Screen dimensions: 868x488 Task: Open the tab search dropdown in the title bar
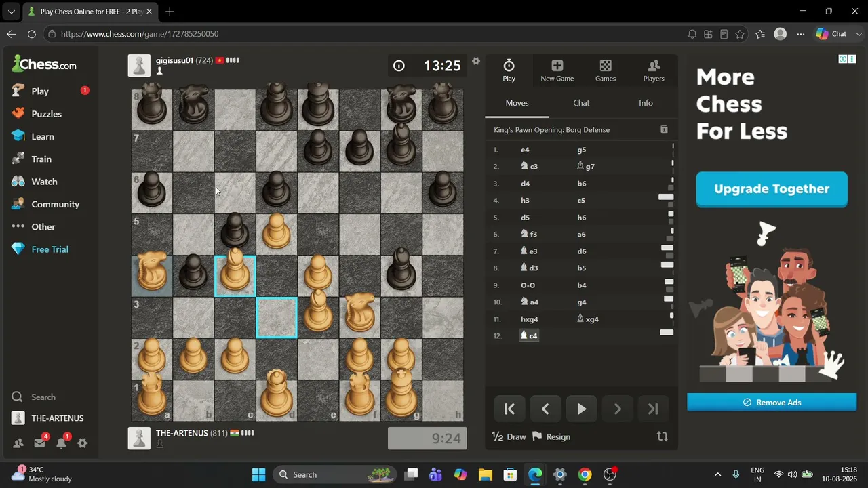tap(12, 12)
